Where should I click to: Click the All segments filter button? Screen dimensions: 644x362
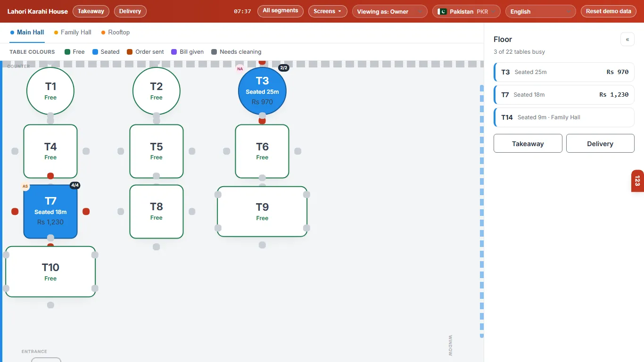pos(281,11)
